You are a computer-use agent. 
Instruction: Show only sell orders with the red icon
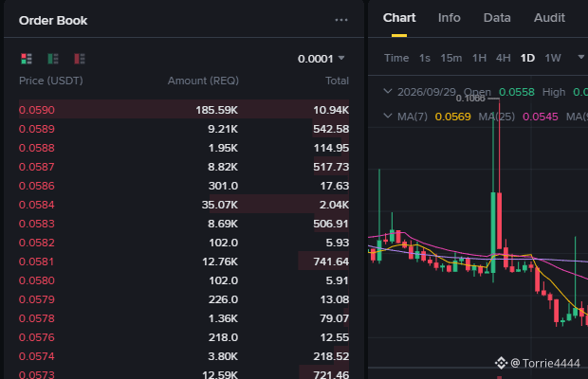pos(80,59)
